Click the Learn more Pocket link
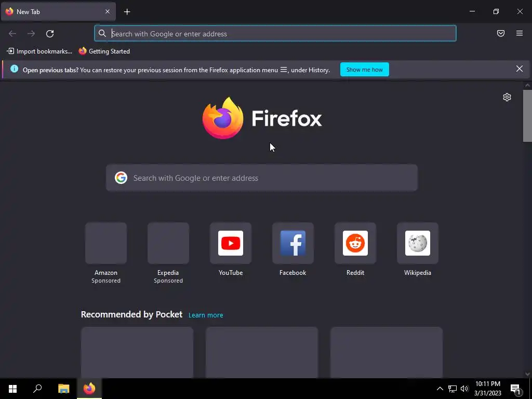Screen dimensions: 532x399 point(206,315)
